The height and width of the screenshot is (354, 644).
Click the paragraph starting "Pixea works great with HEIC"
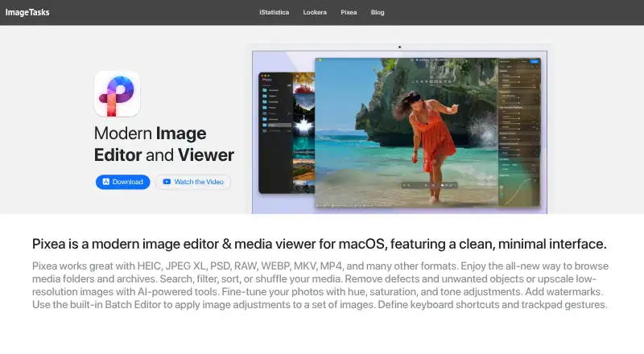[320, 286]
